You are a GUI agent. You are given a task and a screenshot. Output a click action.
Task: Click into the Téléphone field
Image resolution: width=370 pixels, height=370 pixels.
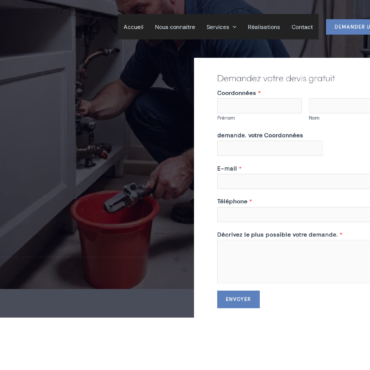(294, 214)
